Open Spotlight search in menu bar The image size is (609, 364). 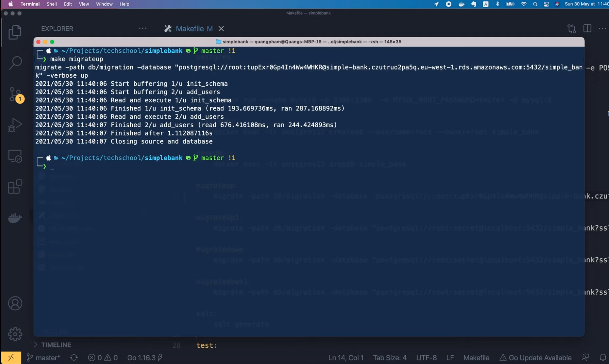(x=535, y=4)
